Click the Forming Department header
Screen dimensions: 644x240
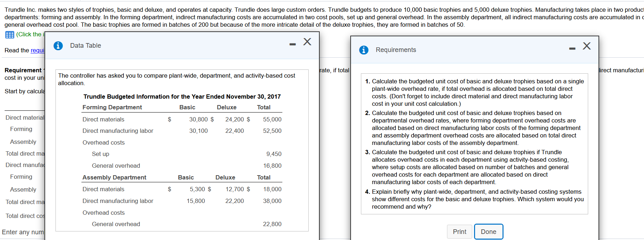[x=112, y=107]
